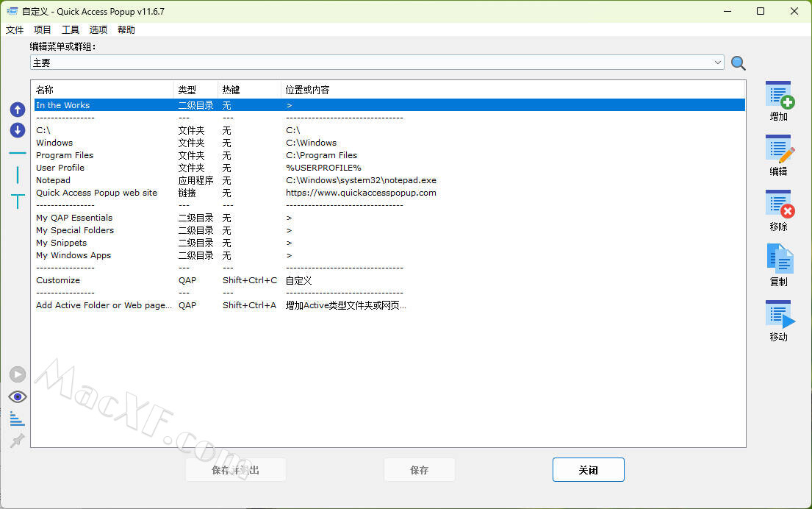Viewport: 812px width, 509px height.
Task: Toggle the pin window icon
Action: pyautogui.click(x=18, y=441)
